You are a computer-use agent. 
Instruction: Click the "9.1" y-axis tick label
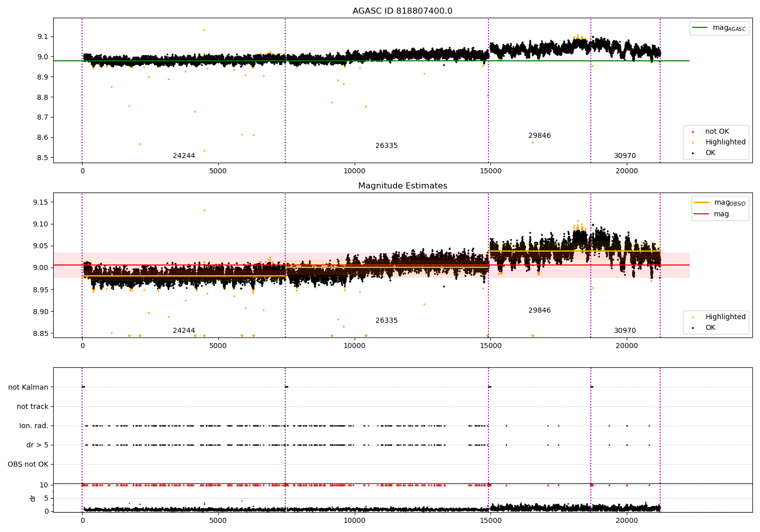pos(43,36)
